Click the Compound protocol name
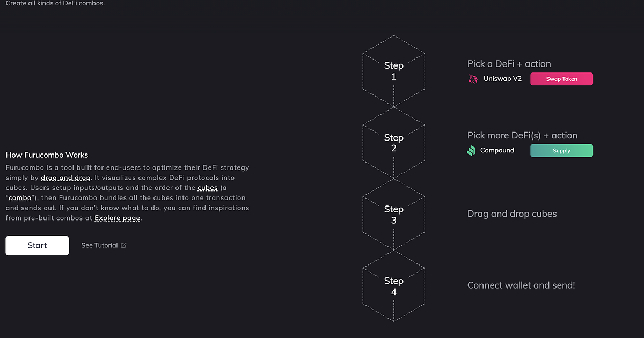This screenshot has width=644, height=338. coord(497,150)
